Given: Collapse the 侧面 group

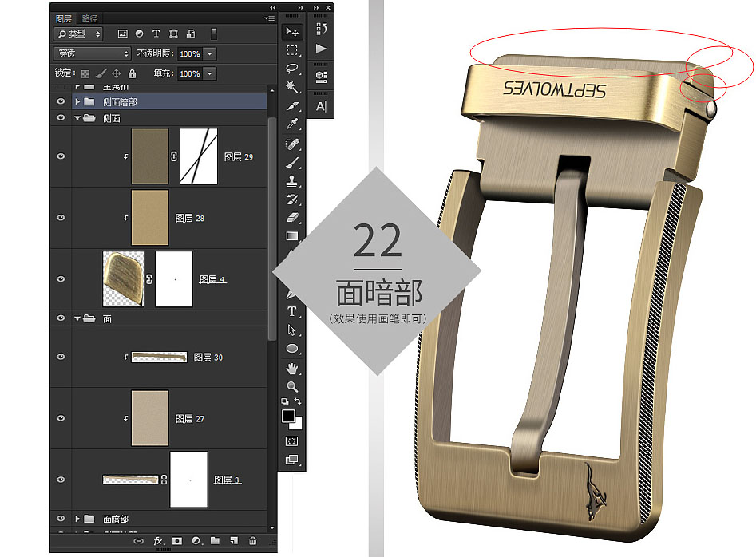Looking at the screenshot, I should 77,118.
